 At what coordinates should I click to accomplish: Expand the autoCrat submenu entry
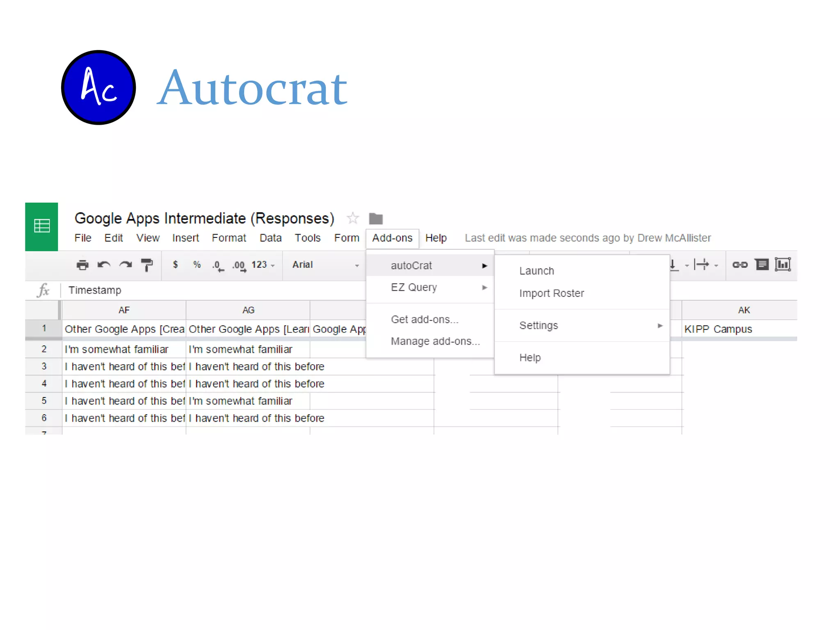(x=430, y=265)
